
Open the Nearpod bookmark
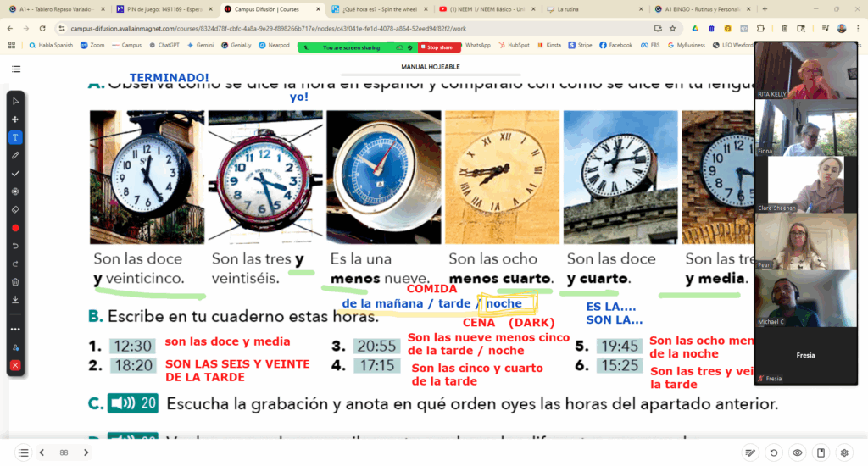[274, 46]
